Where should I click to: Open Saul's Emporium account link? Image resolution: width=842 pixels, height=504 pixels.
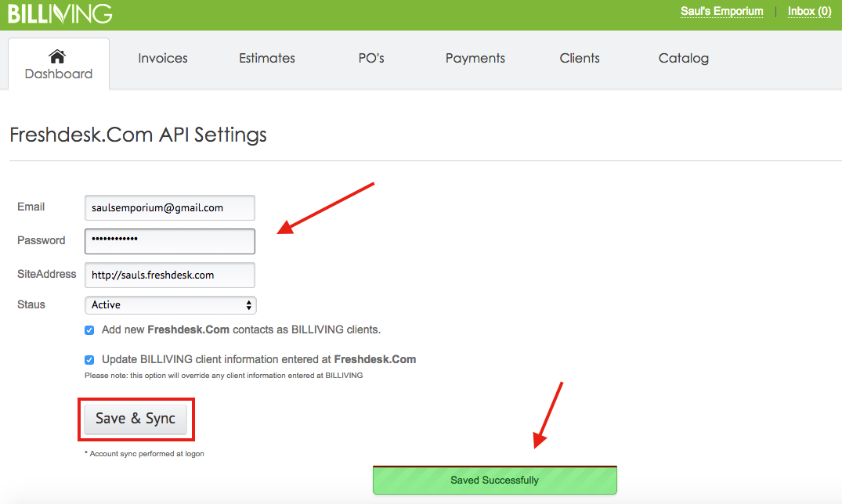tap(721, 11)
